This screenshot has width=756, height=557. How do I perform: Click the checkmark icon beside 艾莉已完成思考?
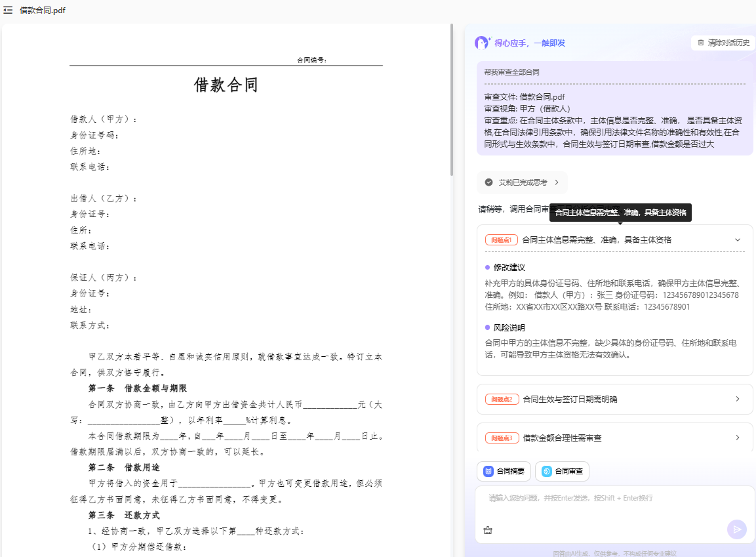489,182
